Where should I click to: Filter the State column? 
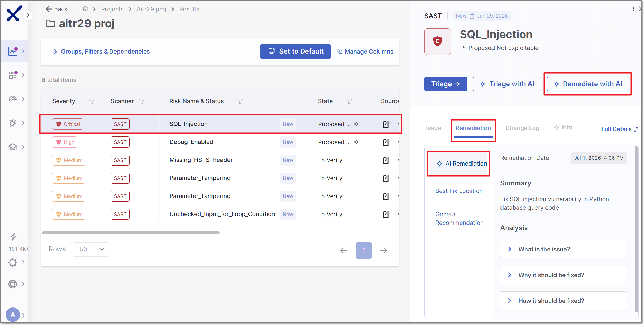tap(349, 101)
